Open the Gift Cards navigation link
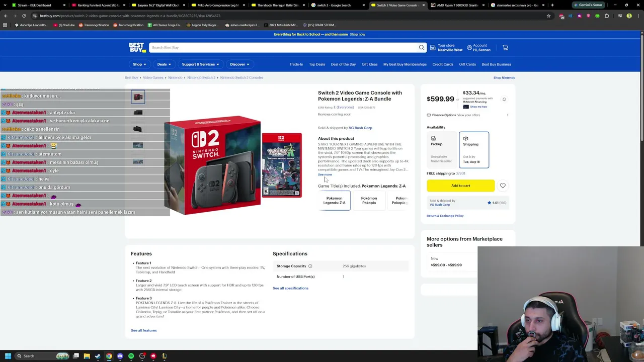The height and width of the screenshot is (362, 644). click(467, 64)
